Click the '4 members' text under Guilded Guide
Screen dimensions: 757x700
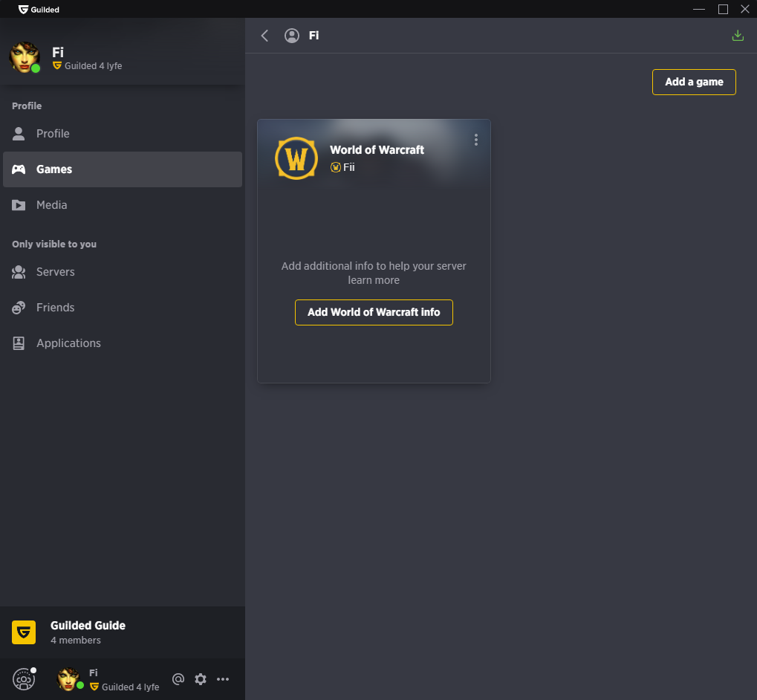[76, 640]
